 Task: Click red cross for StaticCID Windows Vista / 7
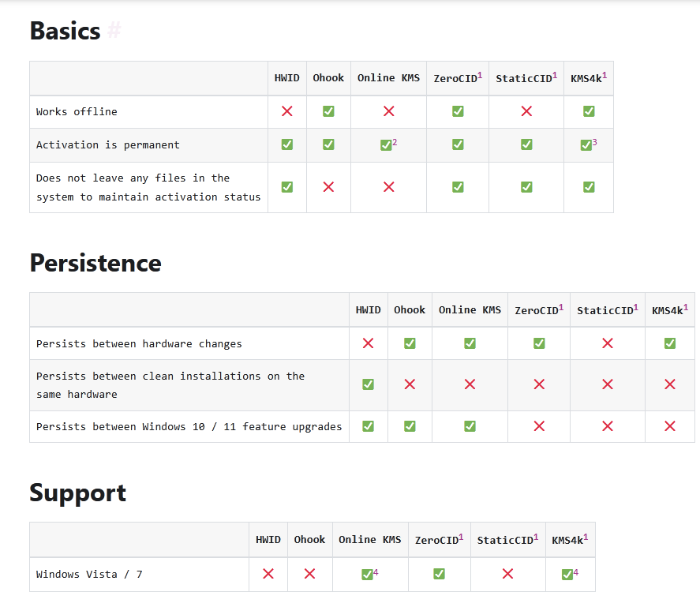point(507,574)
